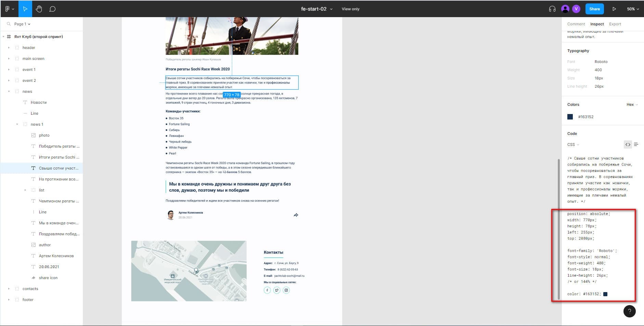Expand the footer layer group
644x326 pixels.
point(9,300)
